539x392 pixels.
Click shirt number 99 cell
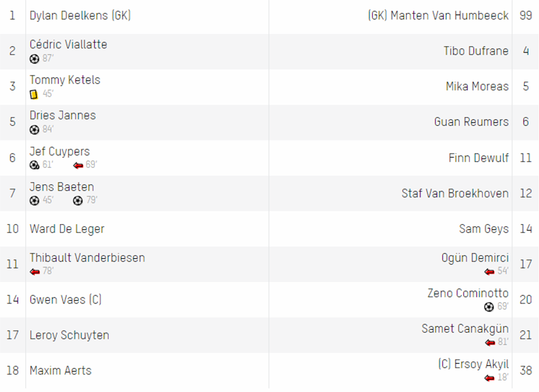(x=526, y=16)
